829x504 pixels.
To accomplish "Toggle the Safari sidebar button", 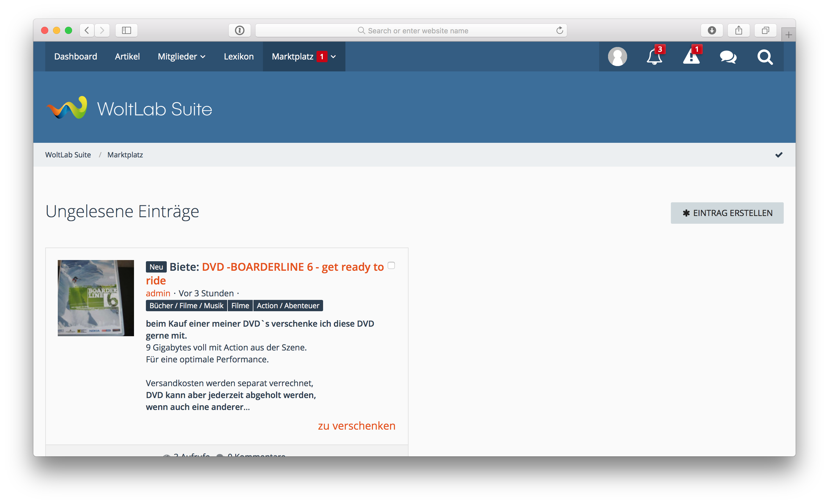I will 127,31.
